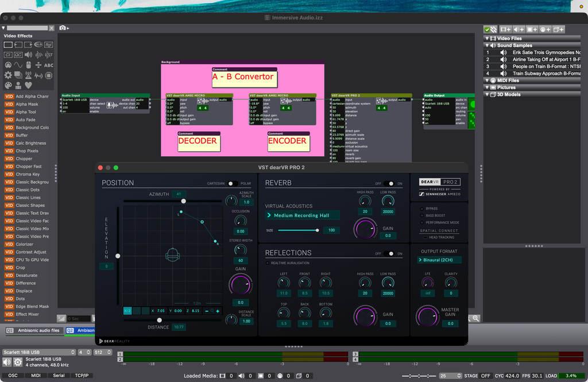588x382 pixels.
Task: Select the divide-sign calculation toolbox category
Action: [x=38, y=65]
